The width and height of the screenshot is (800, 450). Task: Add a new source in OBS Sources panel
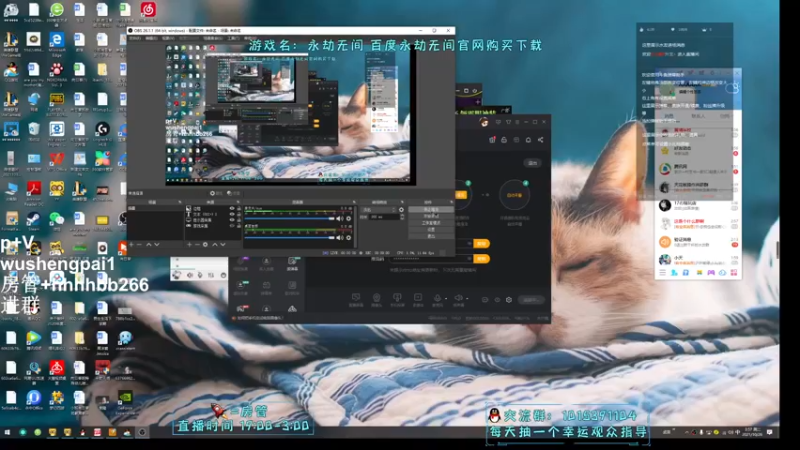coord(189,245)
